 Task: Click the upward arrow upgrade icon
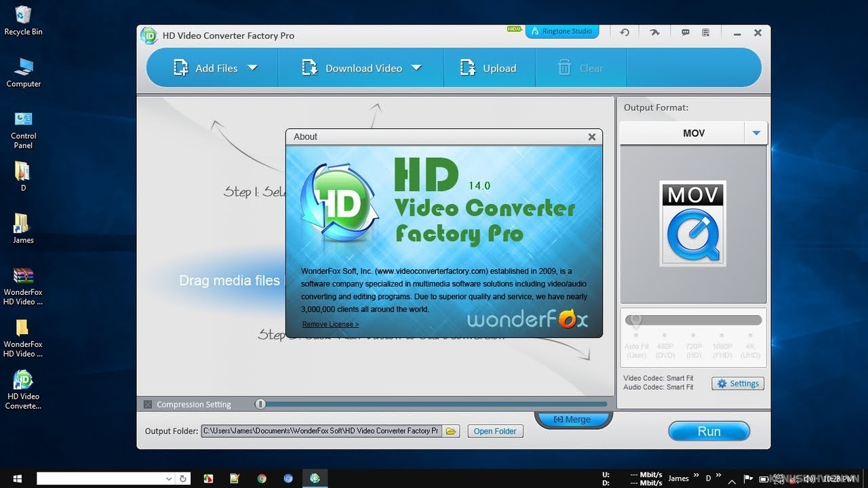point(654,33)
